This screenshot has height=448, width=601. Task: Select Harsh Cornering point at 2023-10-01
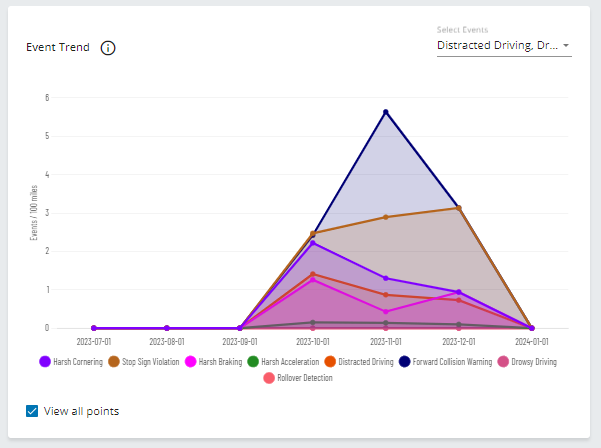[x=313, y=243]
